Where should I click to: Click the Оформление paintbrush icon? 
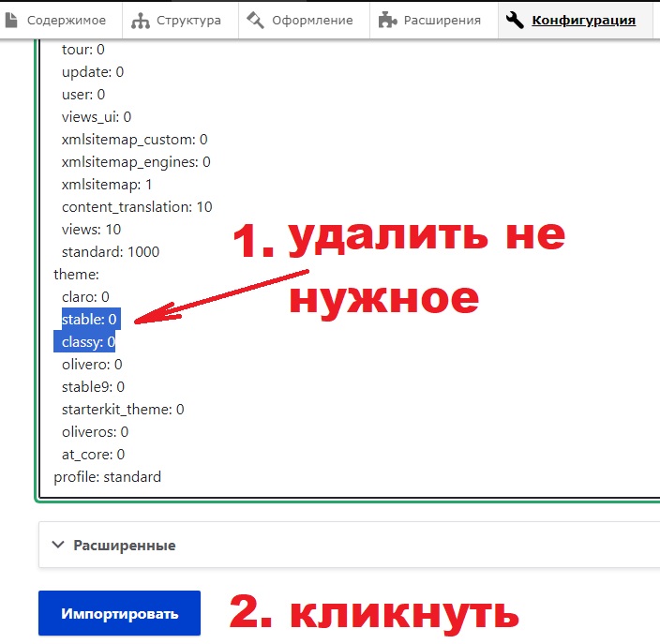click(256, 21)
